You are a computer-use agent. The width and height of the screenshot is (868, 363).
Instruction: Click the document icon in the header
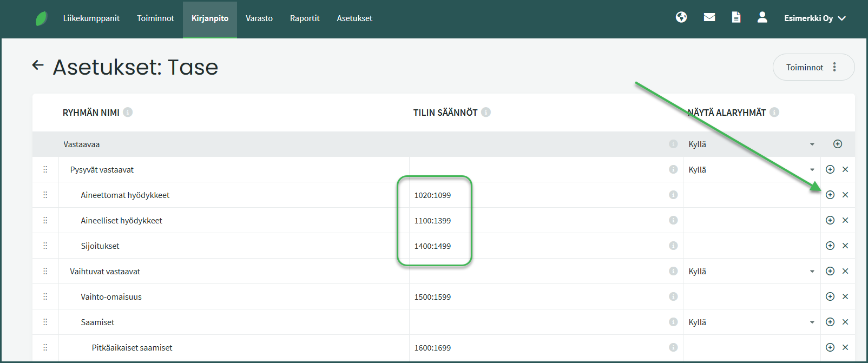[x=736, y=17]
